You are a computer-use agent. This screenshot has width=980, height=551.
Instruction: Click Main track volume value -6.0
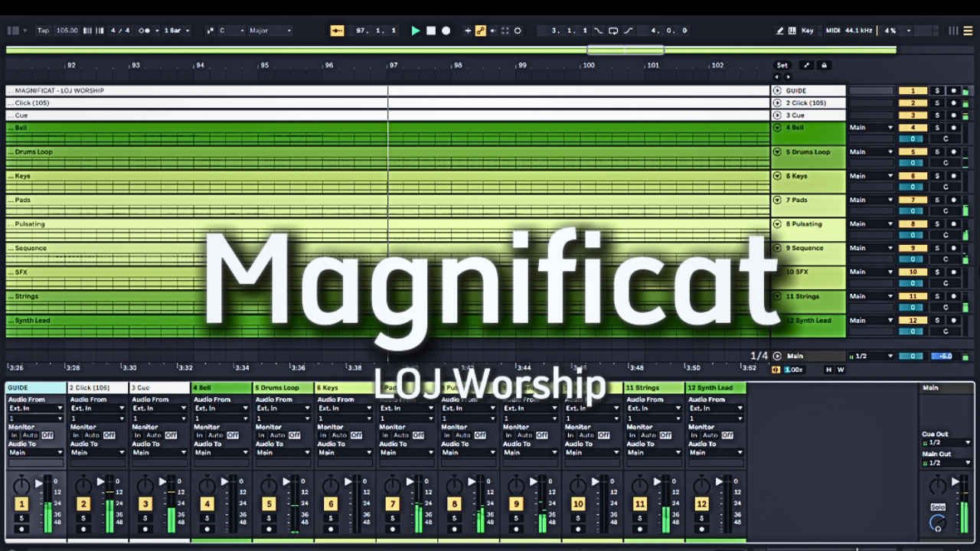pos(946,356)
